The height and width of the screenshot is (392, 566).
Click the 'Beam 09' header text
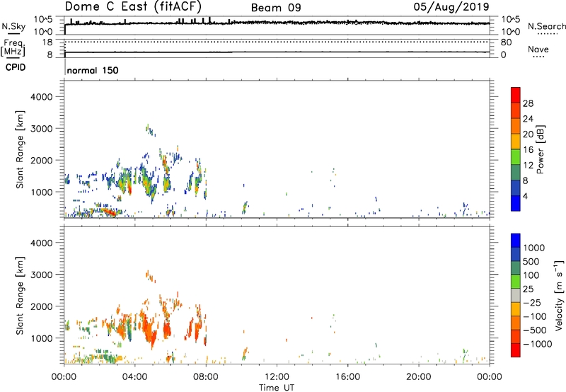tap(276, 8)
